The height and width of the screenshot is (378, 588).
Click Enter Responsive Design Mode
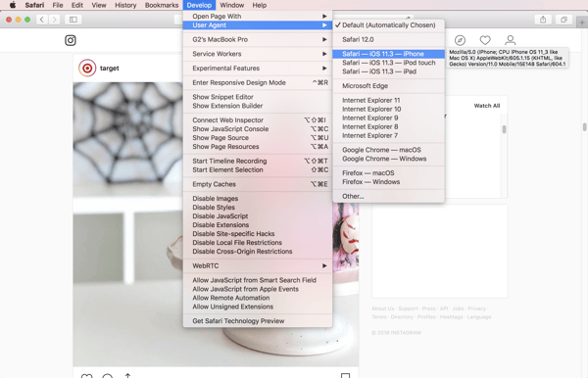coord(257,82)
